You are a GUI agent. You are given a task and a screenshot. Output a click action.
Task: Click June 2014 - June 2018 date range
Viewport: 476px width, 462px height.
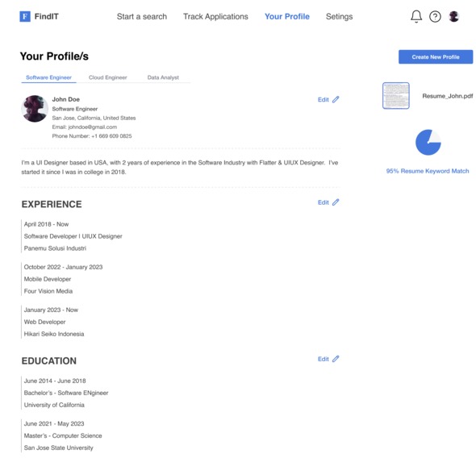pyautogui.click(x=55, y=381)
